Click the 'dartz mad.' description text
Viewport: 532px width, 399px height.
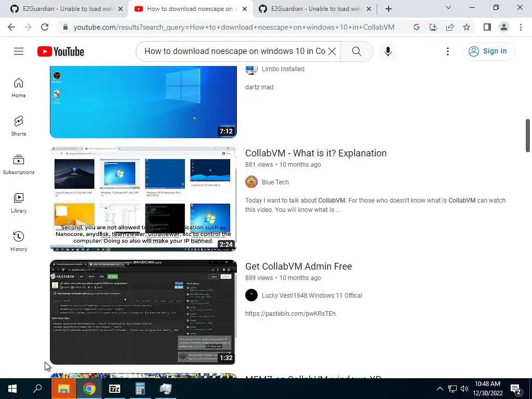point(260,87)
